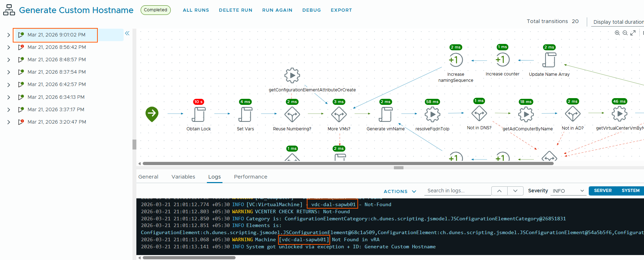
Task: Click the zoom out magnifier icon
Action: coord(625,33)
